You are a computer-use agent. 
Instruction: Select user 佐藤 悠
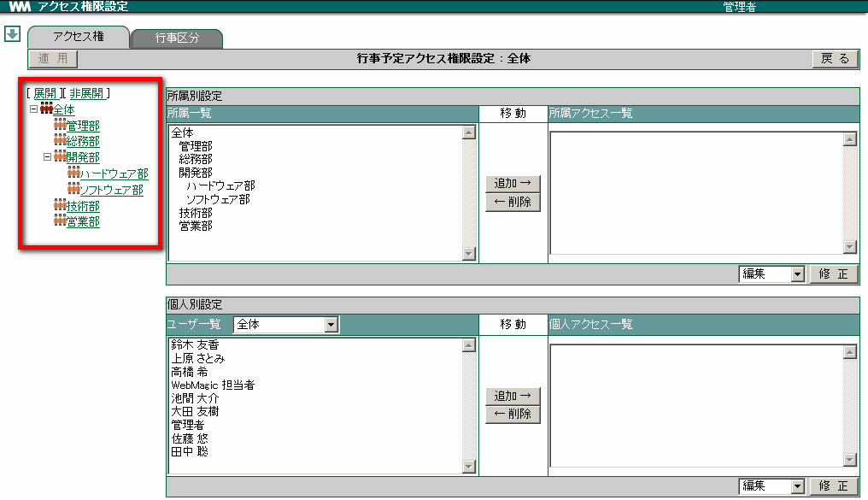click(190, 438)
